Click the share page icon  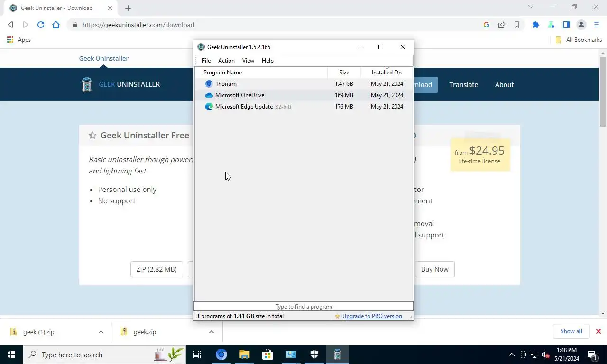(502, 25)
